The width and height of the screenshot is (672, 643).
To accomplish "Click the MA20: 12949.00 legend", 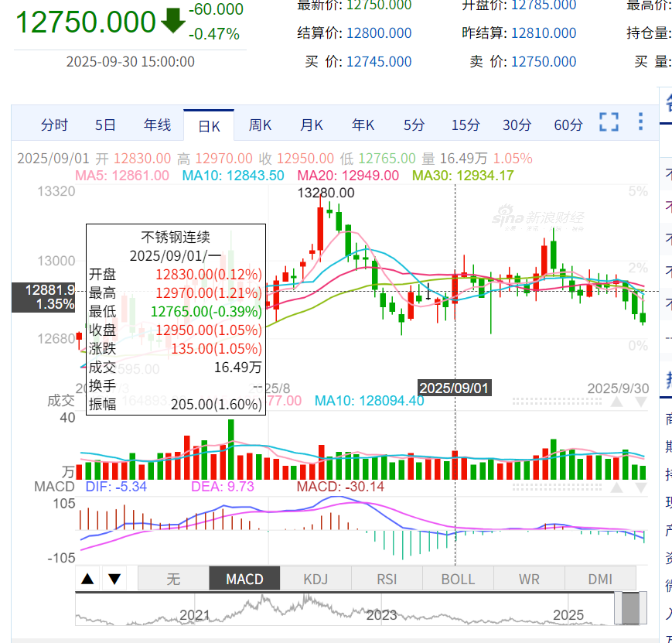I will tap(348, 176).
